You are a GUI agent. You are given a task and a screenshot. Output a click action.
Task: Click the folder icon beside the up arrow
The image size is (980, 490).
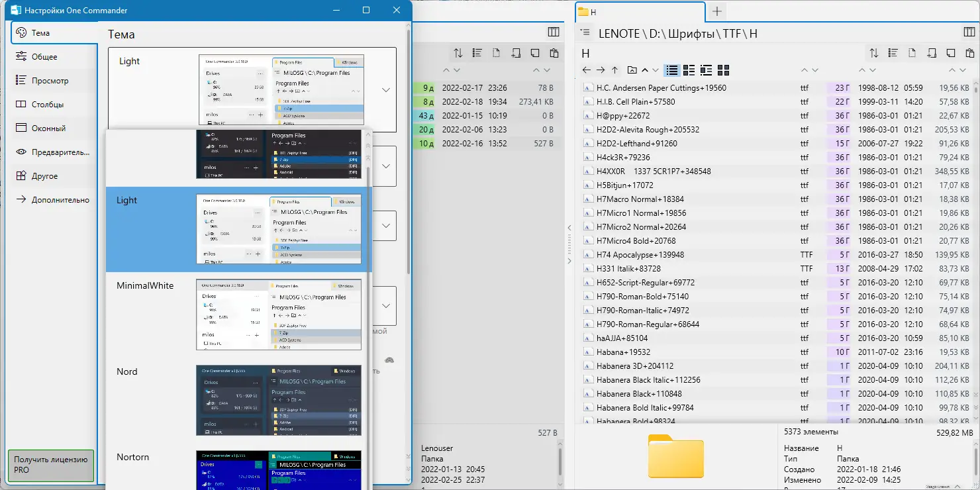632,70
